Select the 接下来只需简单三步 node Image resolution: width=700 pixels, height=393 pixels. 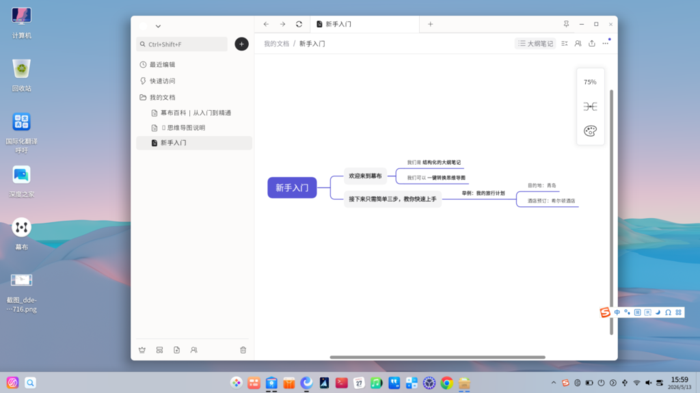click(x=392, y=199)
